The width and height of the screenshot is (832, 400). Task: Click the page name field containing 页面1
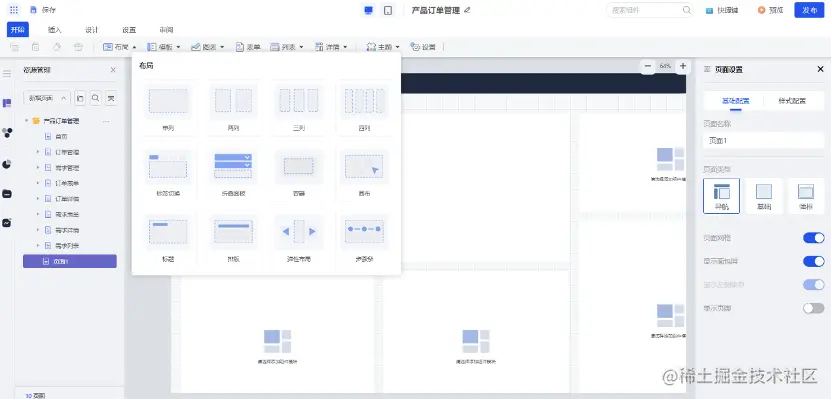764,141
